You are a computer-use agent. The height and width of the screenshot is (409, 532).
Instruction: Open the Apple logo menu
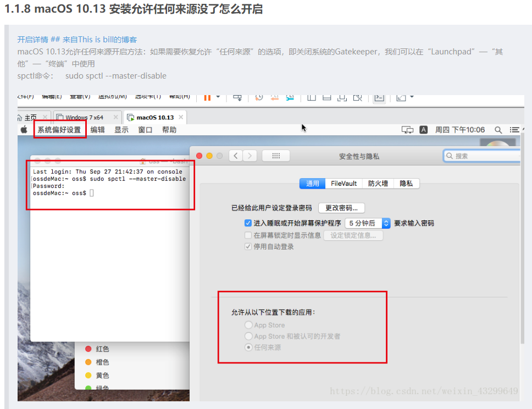point(24,130)
